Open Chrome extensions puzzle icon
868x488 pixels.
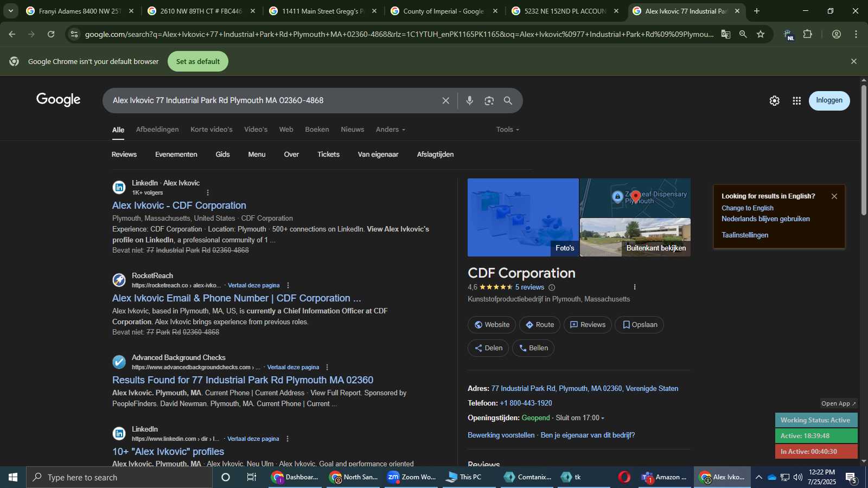(808, 34)
